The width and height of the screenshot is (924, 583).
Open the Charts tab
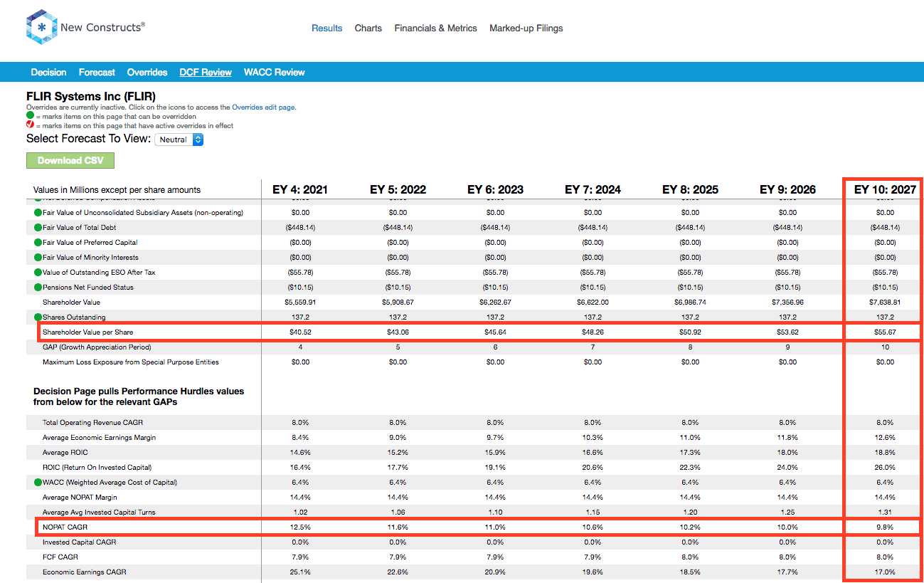tap(368, 28)
